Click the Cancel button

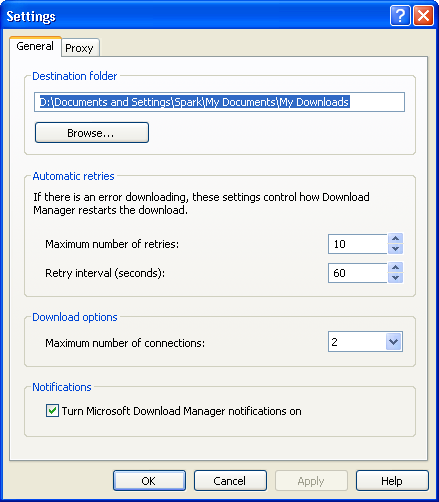pyautogui.click(x=230, y=481)
